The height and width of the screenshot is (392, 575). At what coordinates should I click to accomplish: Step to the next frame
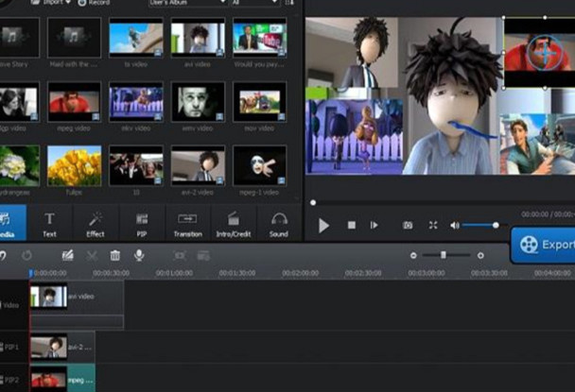tap(374, 225)
